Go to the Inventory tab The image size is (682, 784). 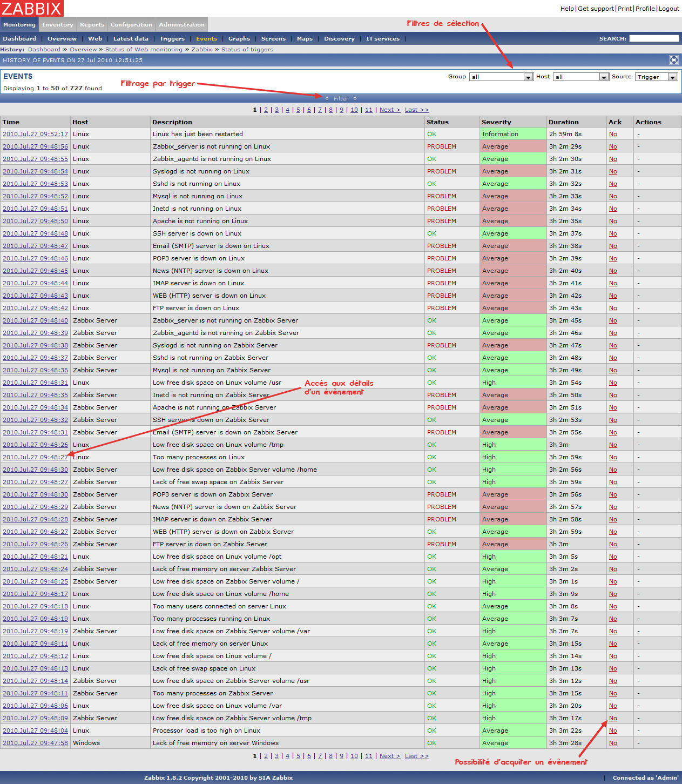click(57, 24)
